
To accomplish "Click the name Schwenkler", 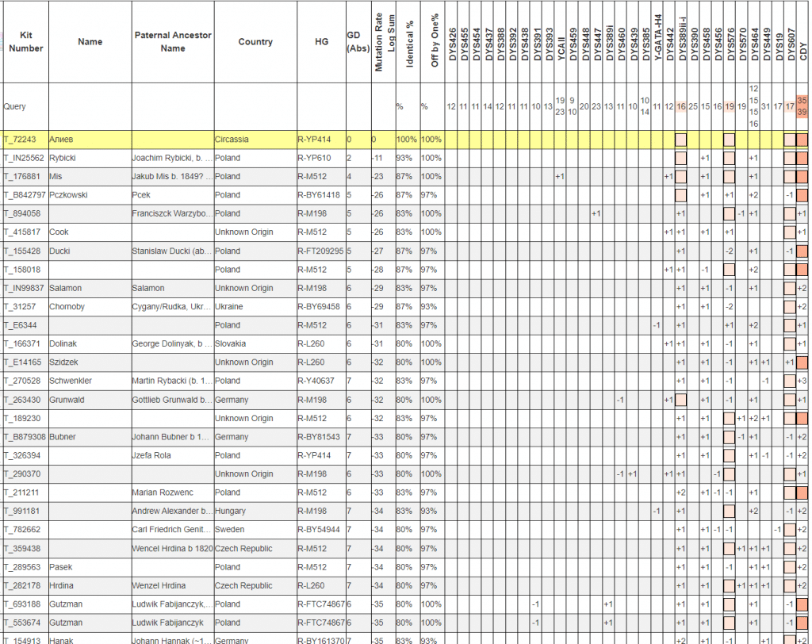I will click(71, 381).
